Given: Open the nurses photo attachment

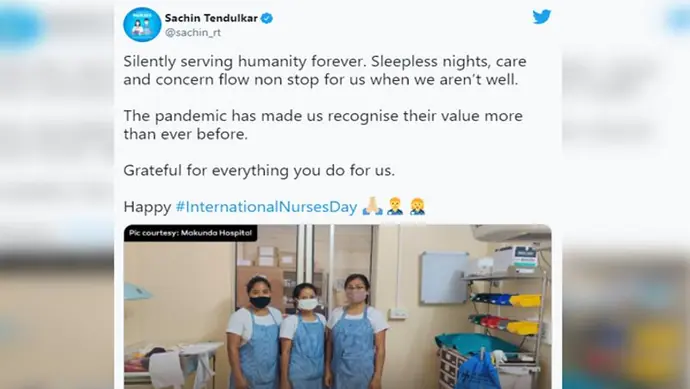Looking at the screenshot, I should [338, 307].
